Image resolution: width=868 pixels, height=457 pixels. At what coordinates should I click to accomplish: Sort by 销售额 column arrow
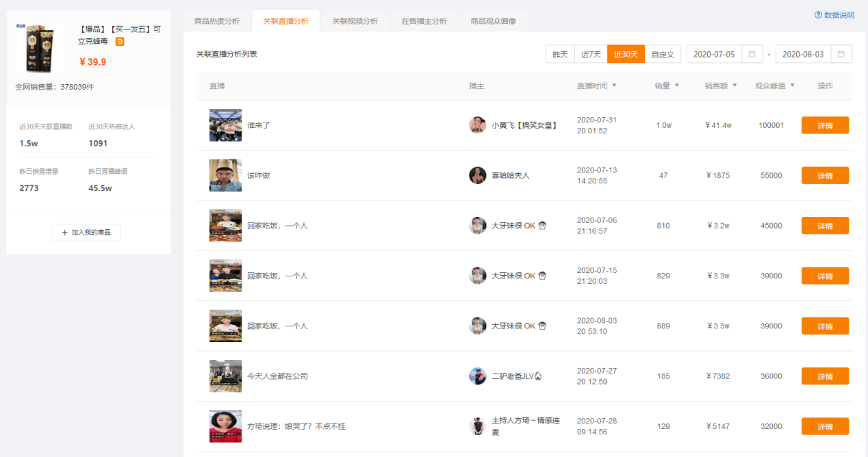pyautogui.click(x=735, y=86)
